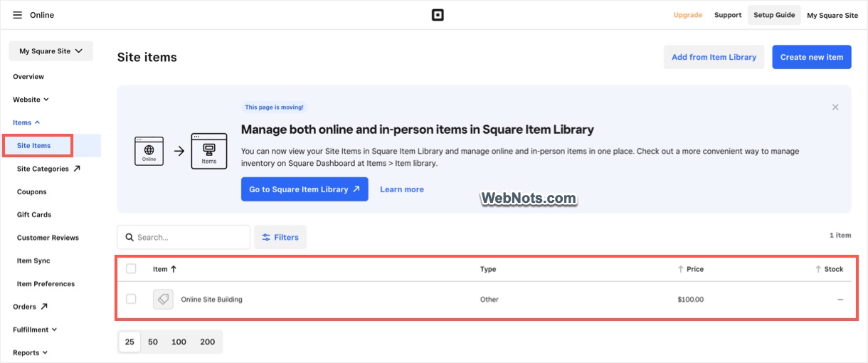Open the Filters button

click(x=280, y=237)
